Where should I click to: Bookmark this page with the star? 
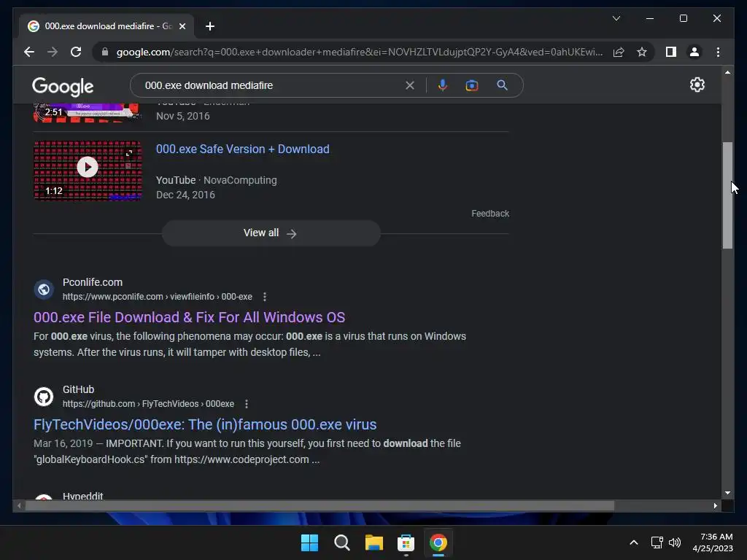[x=642, y=52]
